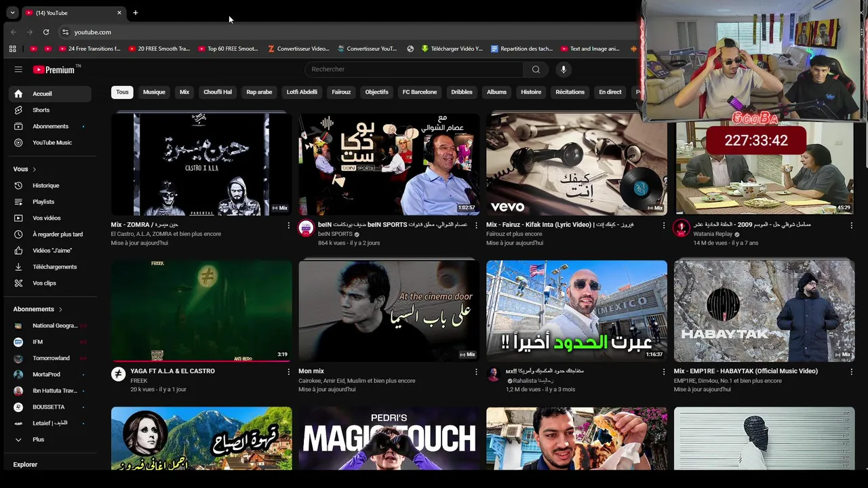Open Playlists in sidebar
Screen dimensions: 868x488
50,201
